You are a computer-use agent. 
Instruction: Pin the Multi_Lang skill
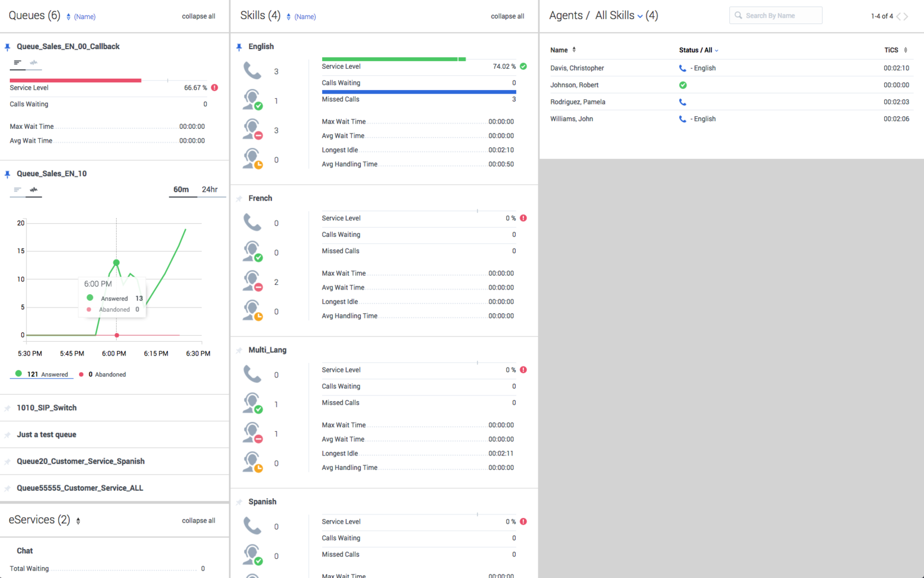pyautogui.click(x=239, y=350)
